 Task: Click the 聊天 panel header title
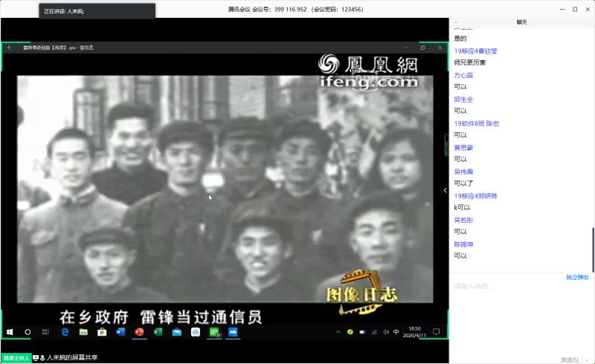coord(522,22)
